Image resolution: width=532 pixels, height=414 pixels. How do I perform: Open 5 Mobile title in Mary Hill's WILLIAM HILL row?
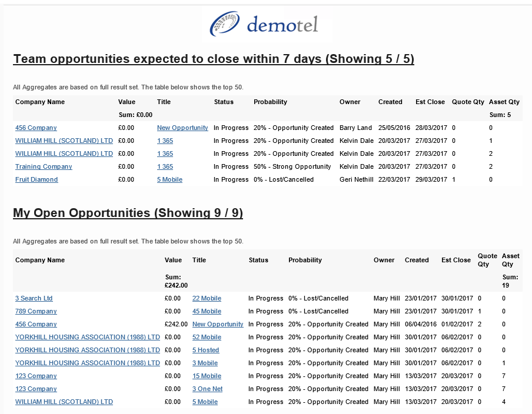[205, 402]
